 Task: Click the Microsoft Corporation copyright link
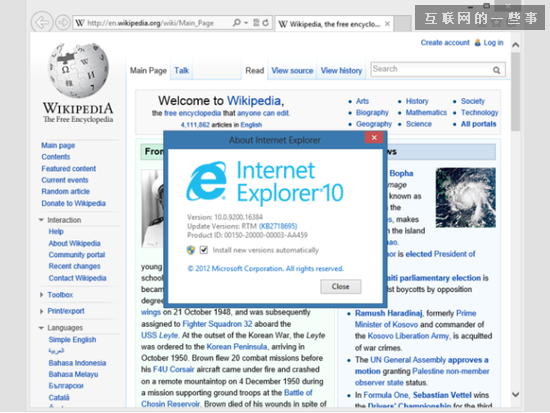click(266, 268)
